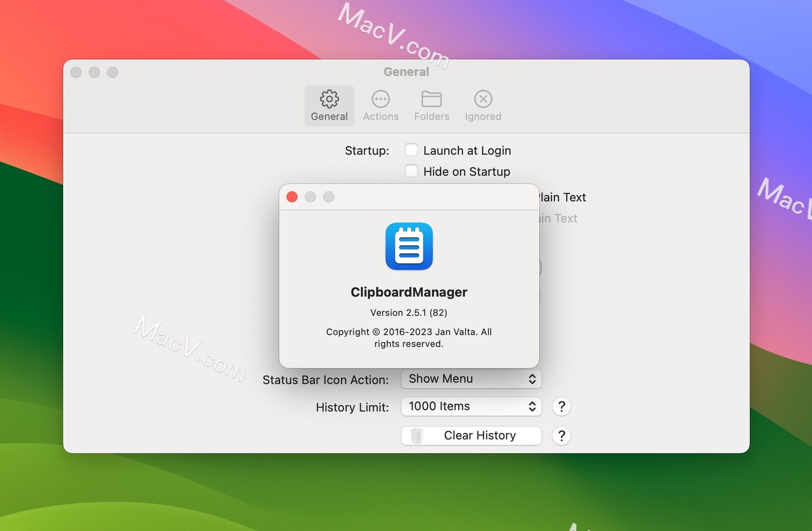Open the Folders tab
This screenshot has width=812, height=531.
432,106
